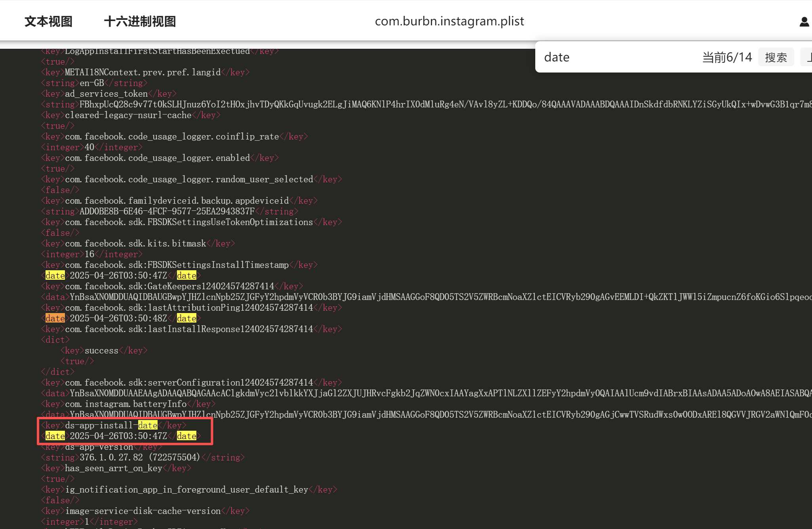Click the coinflip_rate integer value 40
The width and height of the screenshot is (812, 529).
89,147
